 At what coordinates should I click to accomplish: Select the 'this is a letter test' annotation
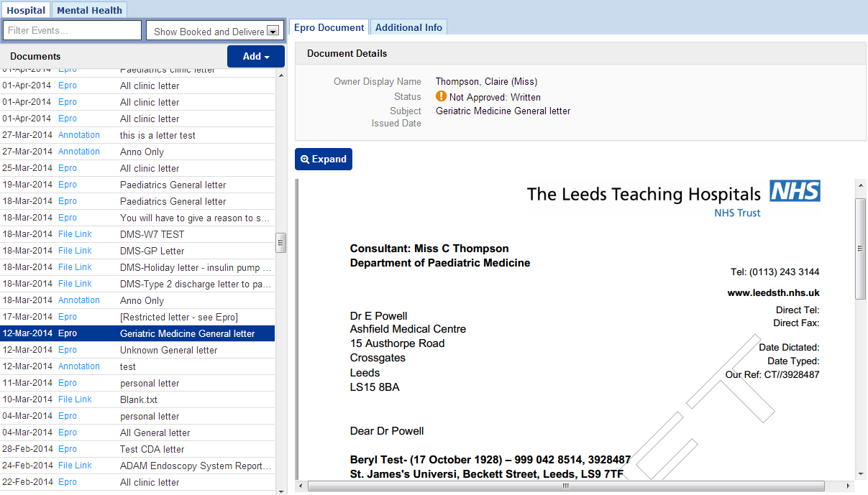tap(157, 135)
